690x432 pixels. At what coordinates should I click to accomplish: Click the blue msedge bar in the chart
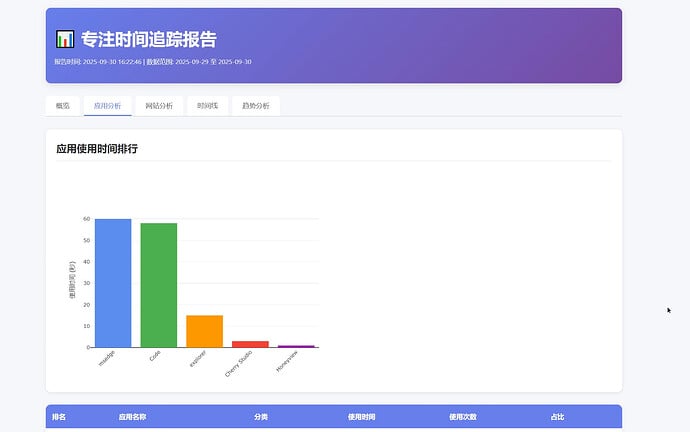tap(113, 283)
